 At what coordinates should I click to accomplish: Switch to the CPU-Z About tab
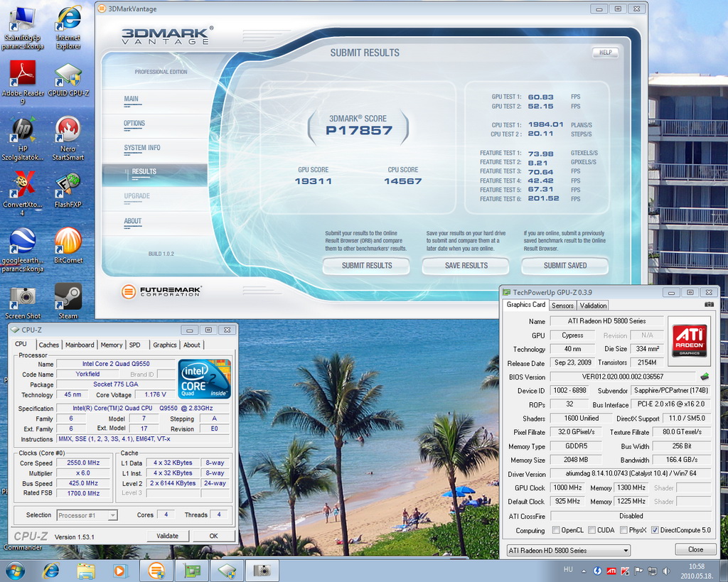coord(192,345)
